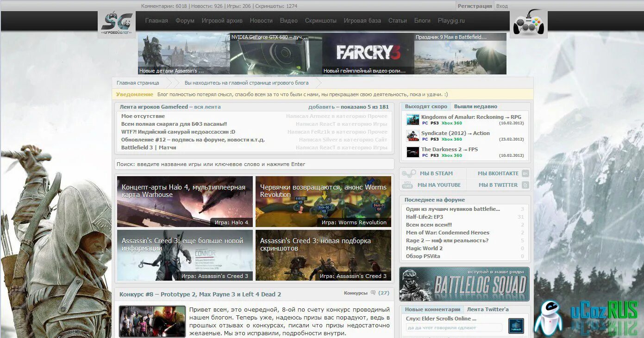Click the VKontakte icon
The width and height of the screenshot is (644, 338).
tap(525, 173)
